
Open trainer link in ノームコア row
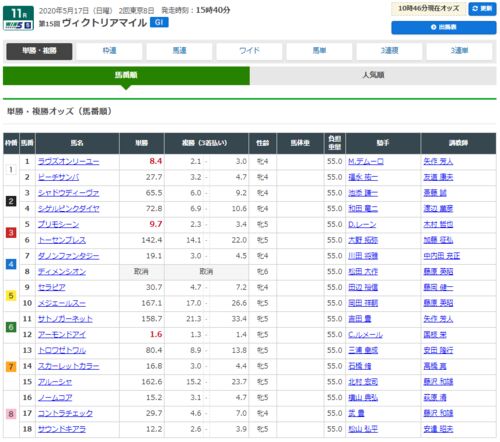tap(435, 398)
